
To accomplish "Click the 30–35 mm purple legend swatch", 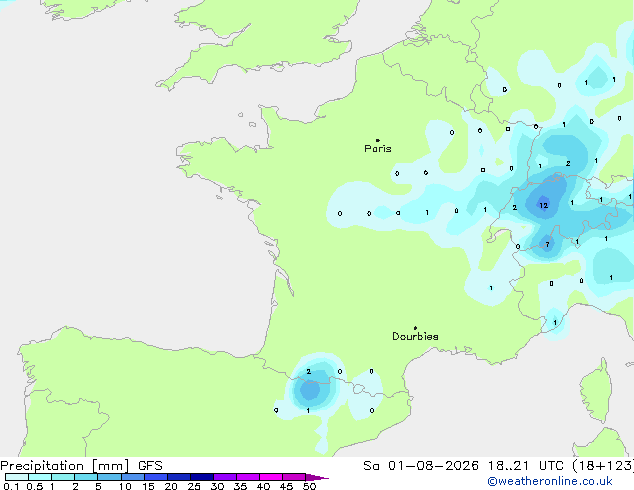I will click(225, 477).
